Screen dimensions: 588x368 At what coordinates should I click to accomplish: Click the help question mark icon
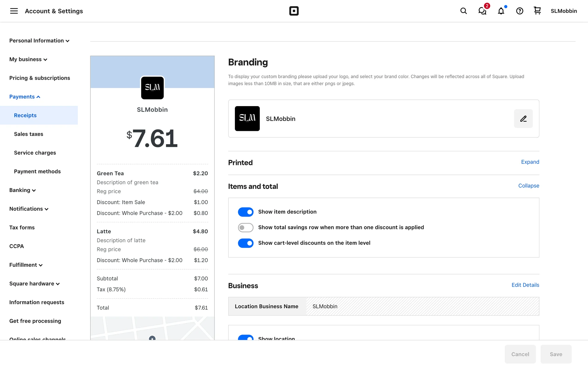click(x=519, y=11)
